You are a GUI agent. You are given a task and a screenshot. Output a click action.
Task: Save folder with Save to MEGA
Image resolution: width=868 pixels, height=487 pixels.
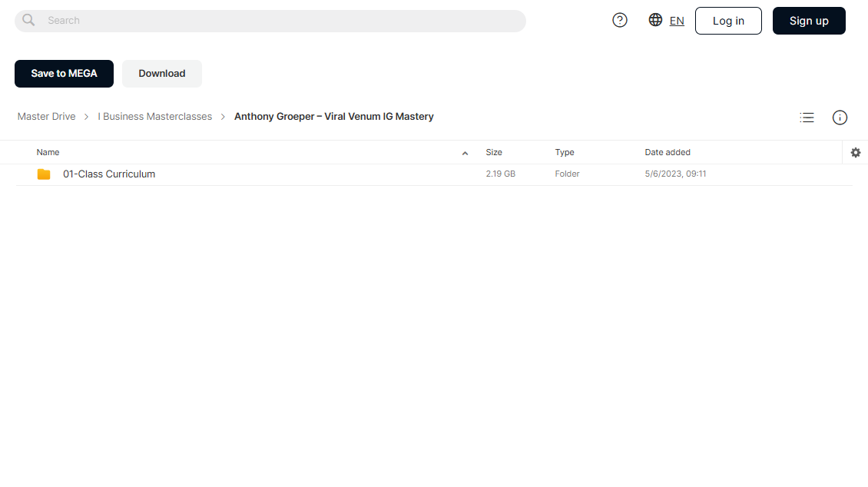65,74
